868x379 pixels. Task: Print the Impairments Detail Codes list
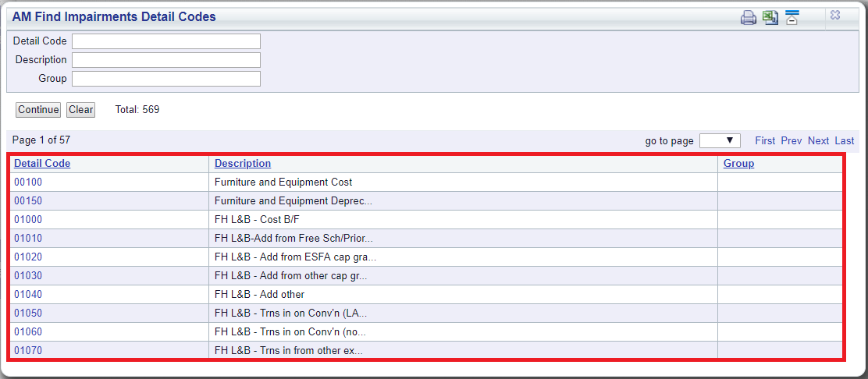pyautogui.click(x=748, y=18)
